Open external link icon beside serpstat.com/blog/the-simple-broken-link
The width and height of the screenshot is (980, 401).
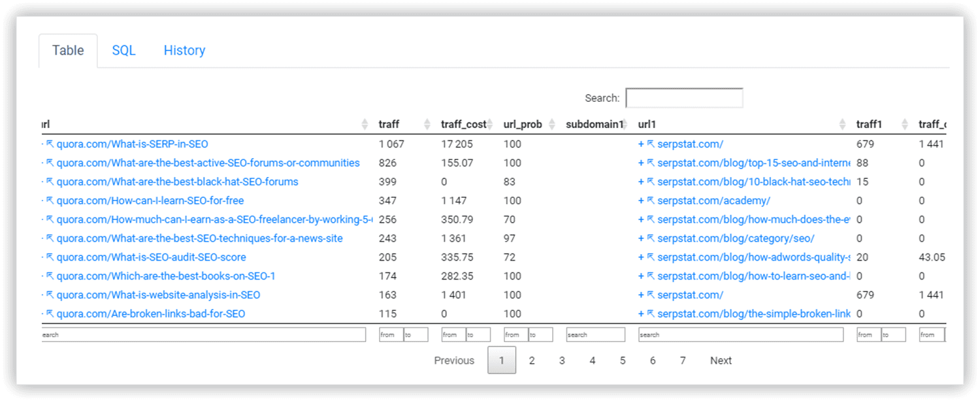(x=651, y=315)
